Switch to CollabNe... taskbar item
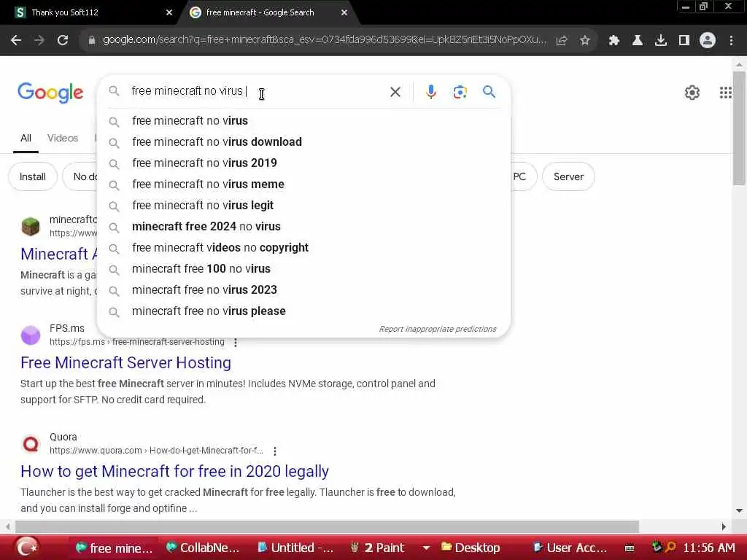 [203, 548]
